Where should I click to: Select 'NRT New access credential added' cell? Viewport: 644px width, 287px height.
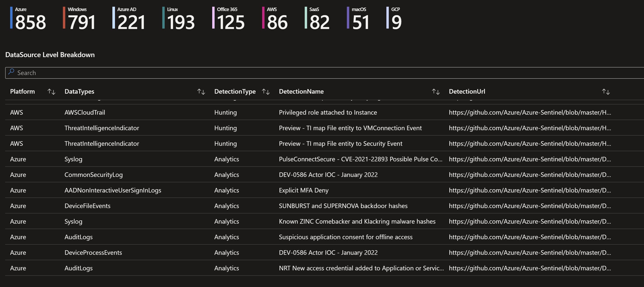click(x=361, y=268)
